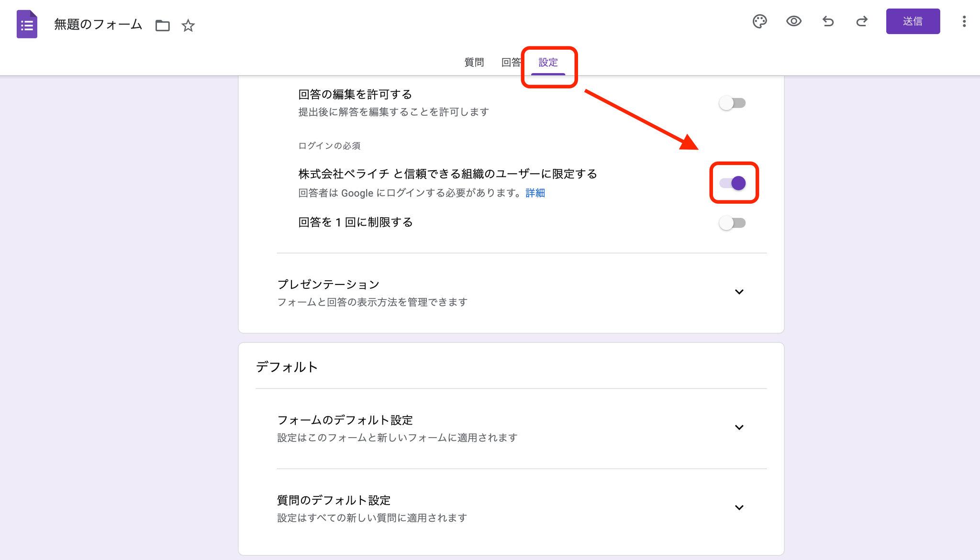Click the 送信 send button
Screen dimensions: 980x560
tap(913, 22)
